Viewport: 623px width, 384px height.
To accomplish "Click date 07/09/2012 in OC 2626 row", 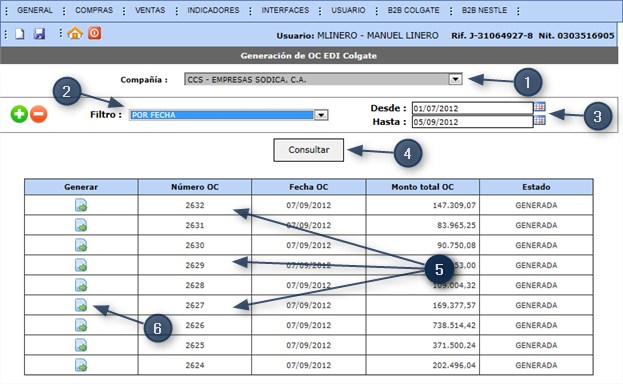I will [309, 325].
